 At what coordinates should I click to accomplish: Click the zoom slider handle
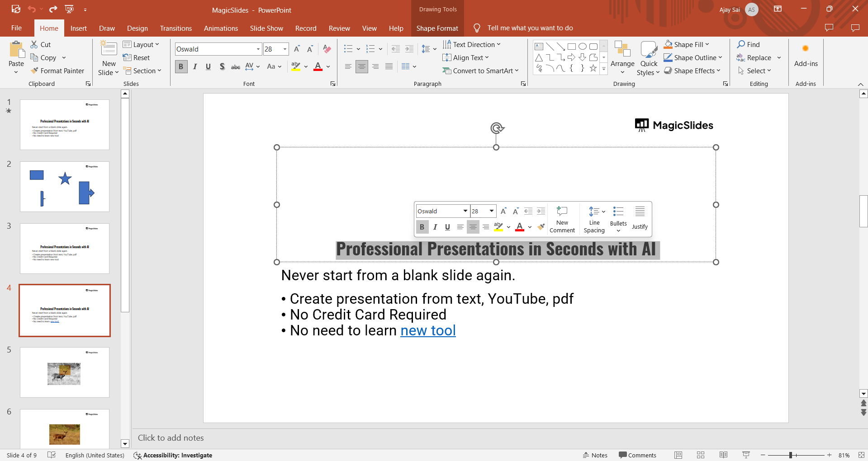[791, 455]
